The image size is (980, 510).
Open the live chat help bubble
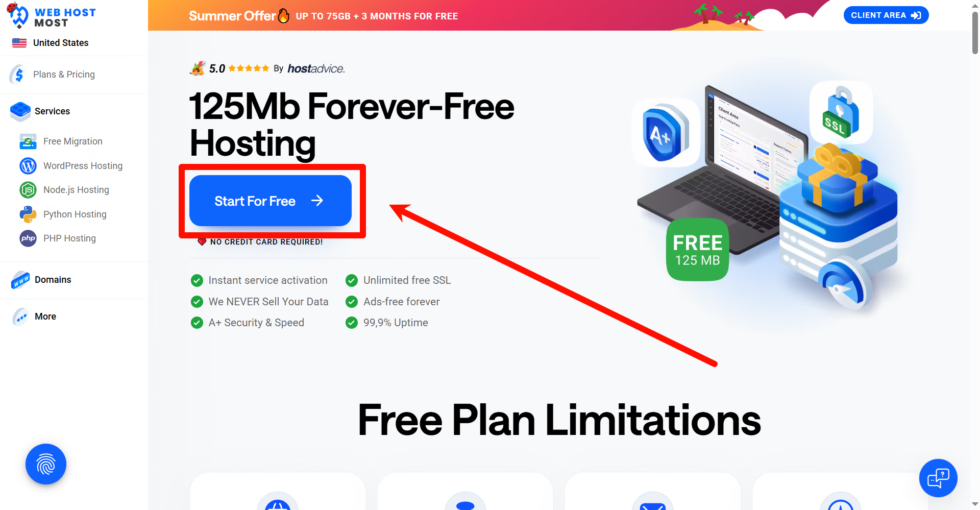(938, 478)
